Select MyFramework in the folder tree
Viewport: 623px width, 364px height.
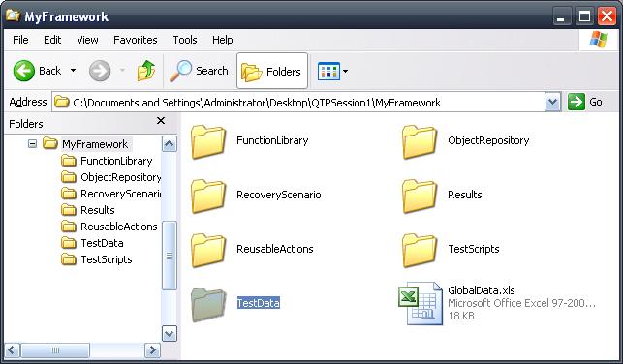pyautogui.click(x=95, y=143)
